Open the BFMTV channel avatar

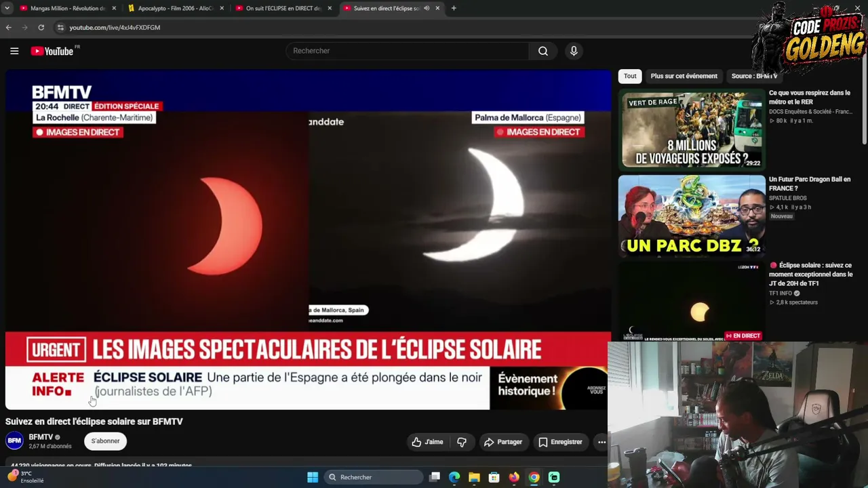tap(14, 441)
